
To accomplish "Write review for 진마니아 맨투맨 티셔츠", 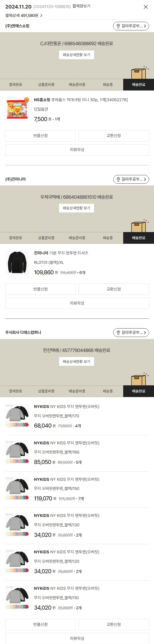I will click(77, 303).
